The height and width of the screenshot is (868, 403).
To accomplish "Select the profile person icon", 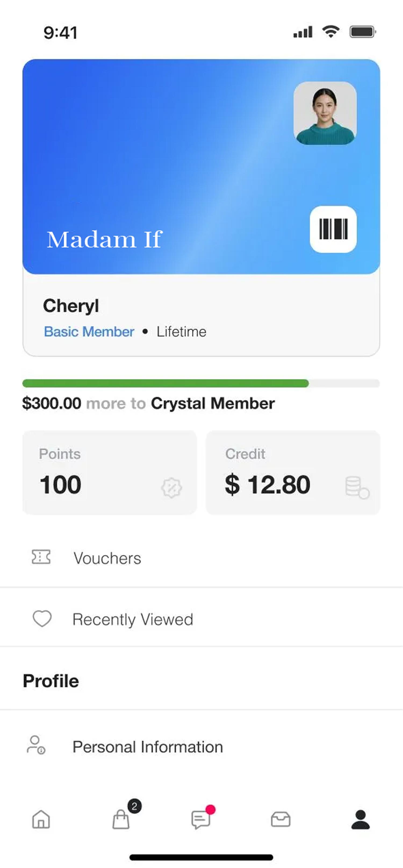I will (x=361, y=819).
